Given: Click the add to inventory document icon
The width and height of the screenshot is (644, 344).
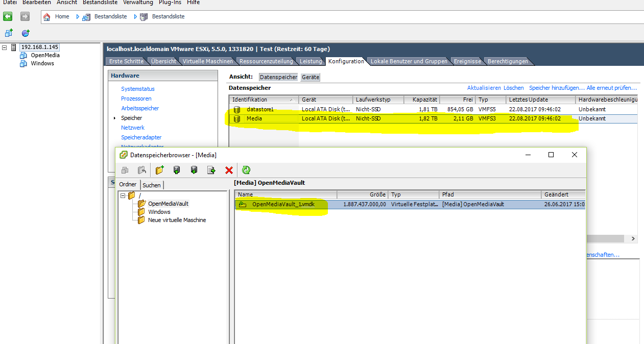Looking at the screenshot, I should (211, 170).
